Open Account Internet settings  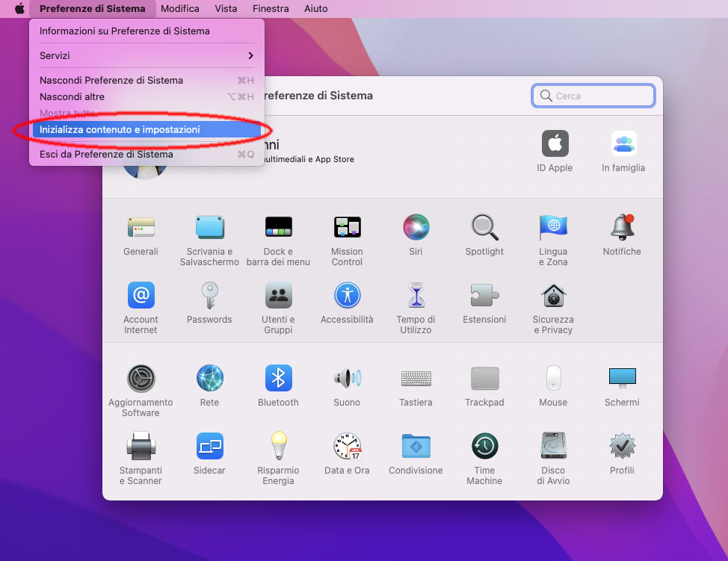click(141, 295)
